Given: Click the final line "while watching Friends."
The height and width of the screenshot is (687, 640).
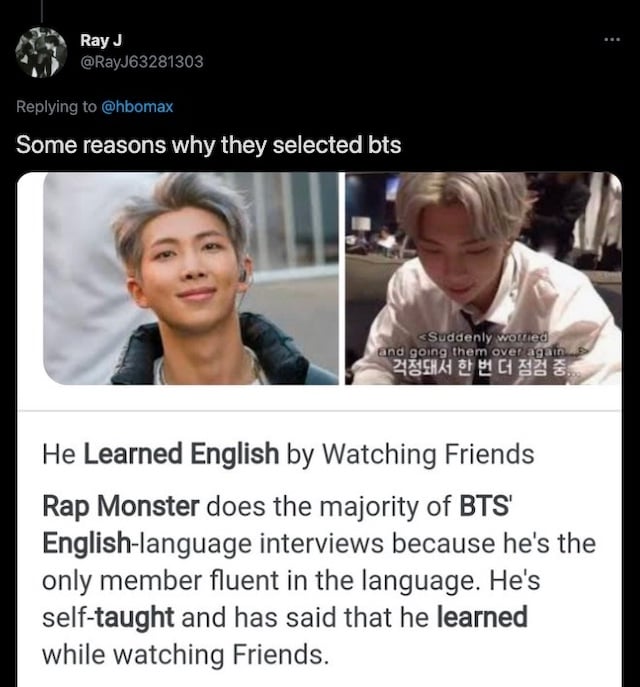Looking at the screenshot, I should click(185, 655).
